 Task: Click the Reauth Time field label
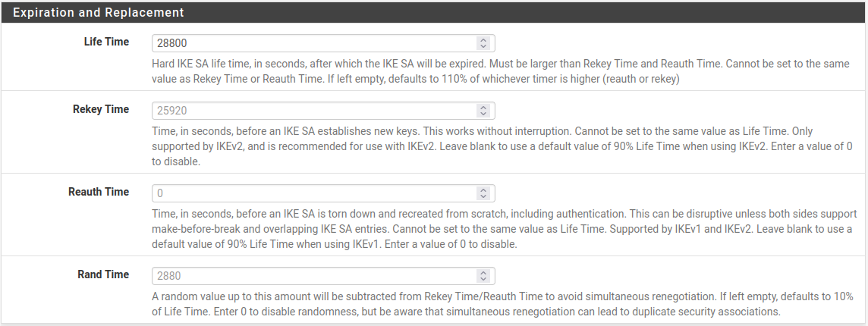pyautogui.click(x=99, y=192)
